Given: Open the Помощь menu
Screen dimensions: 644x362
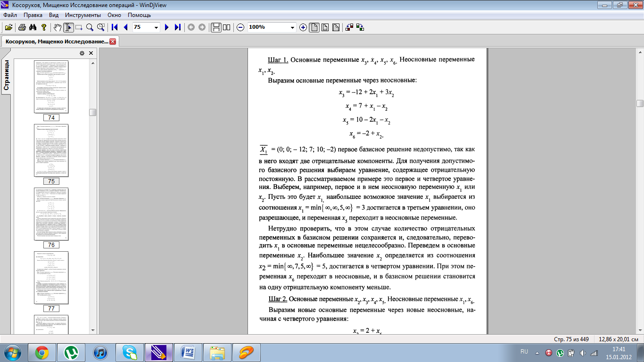Looking at the screenshot, I should [139, 15].
